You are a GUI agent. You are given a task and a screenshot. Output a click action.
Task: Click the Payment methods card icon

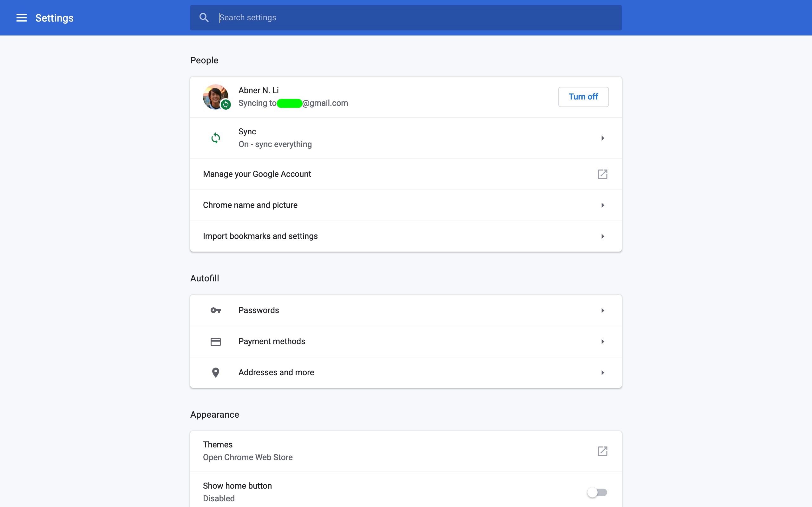pyautogui.click(x=215, y=341)
